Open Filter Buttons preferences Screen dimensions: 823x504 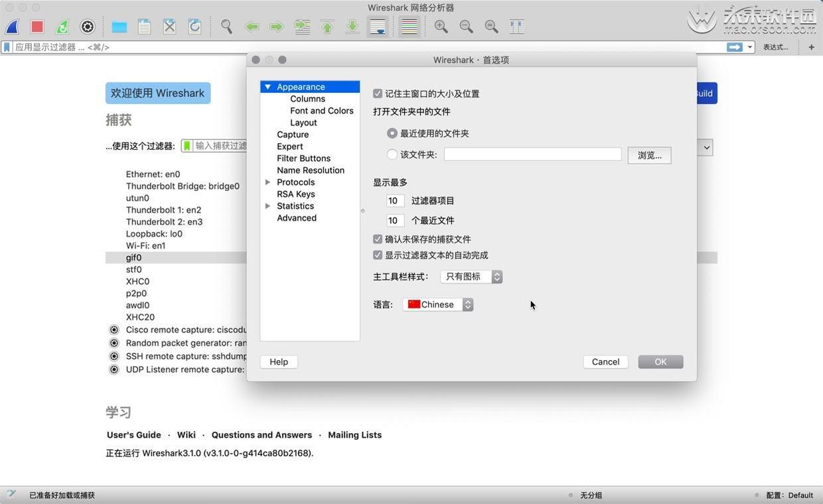click(x=303, y=158)
